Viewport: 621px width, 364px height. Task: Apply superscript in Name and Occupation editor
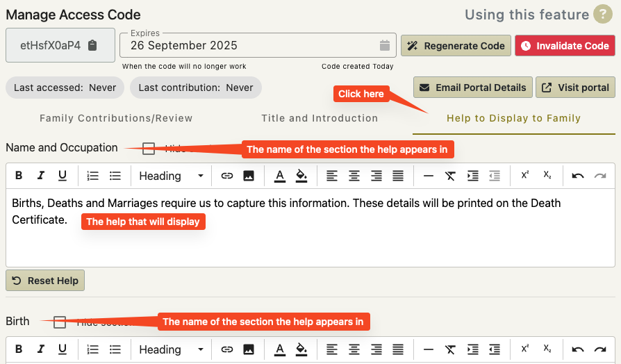(x=524, y=175)
